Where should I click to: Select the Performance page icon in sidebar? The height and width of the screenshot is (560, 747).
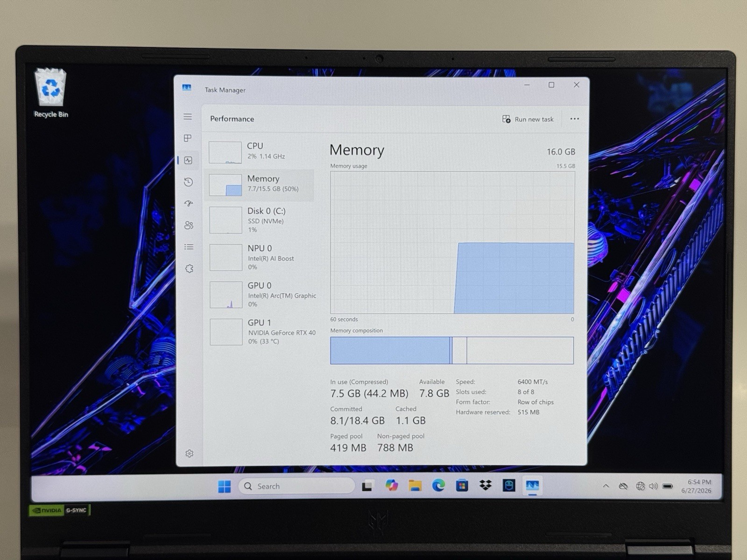click(x=188, y=160)
